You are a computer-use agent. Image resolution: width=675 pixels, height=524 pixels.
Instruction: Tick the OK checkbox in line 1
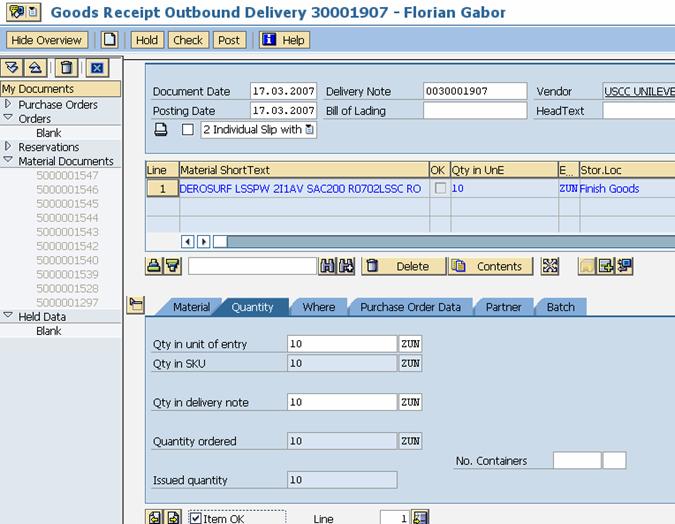coord(440,188)
